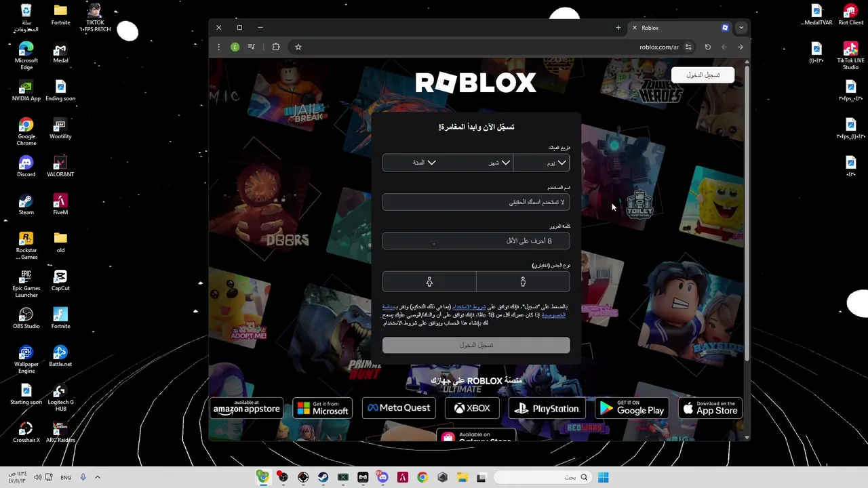Open Epic Games Launcher desktop icon

pos(26,284)
